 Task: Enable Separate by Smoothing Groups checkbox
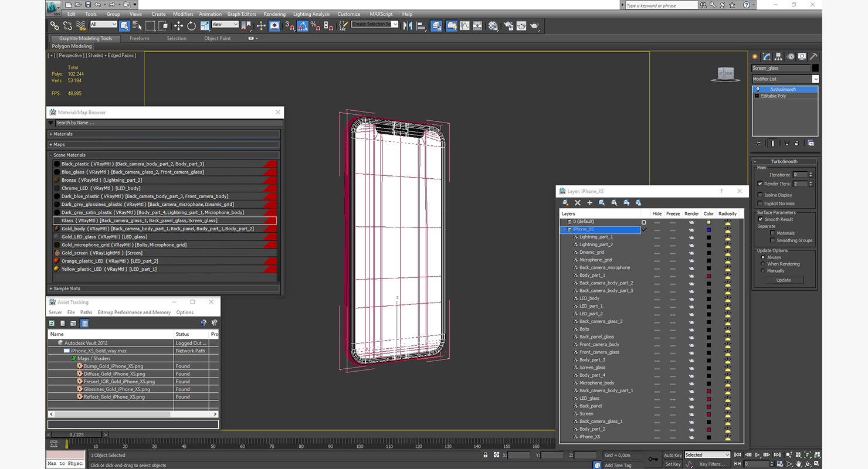[772, 240]
